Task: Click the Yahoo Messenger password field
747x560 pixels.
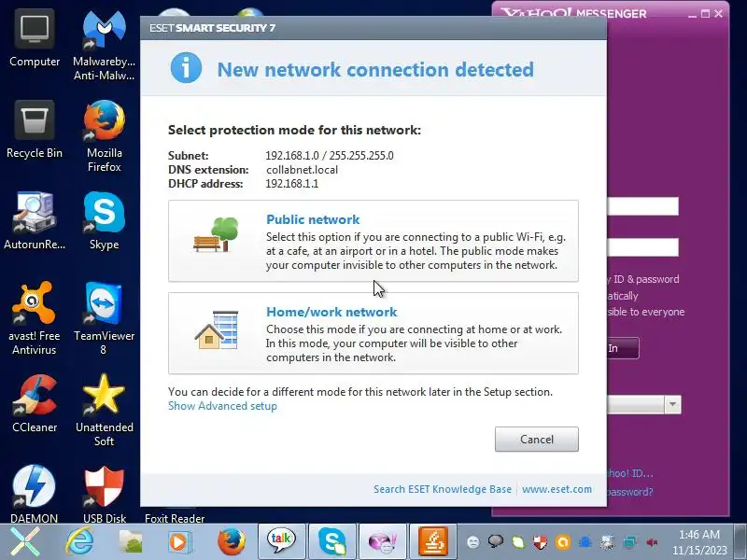Action: (x=643, y=247)
